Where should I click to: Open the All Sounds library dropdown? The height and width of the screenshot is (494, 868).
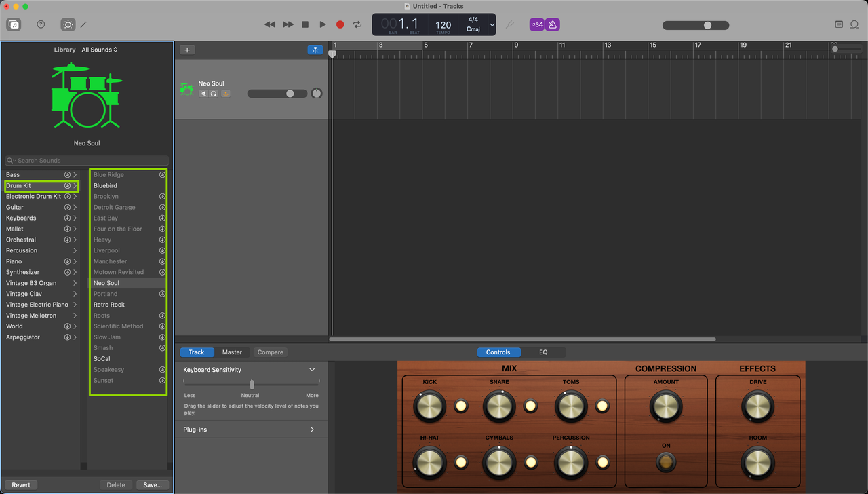(100, 50)
